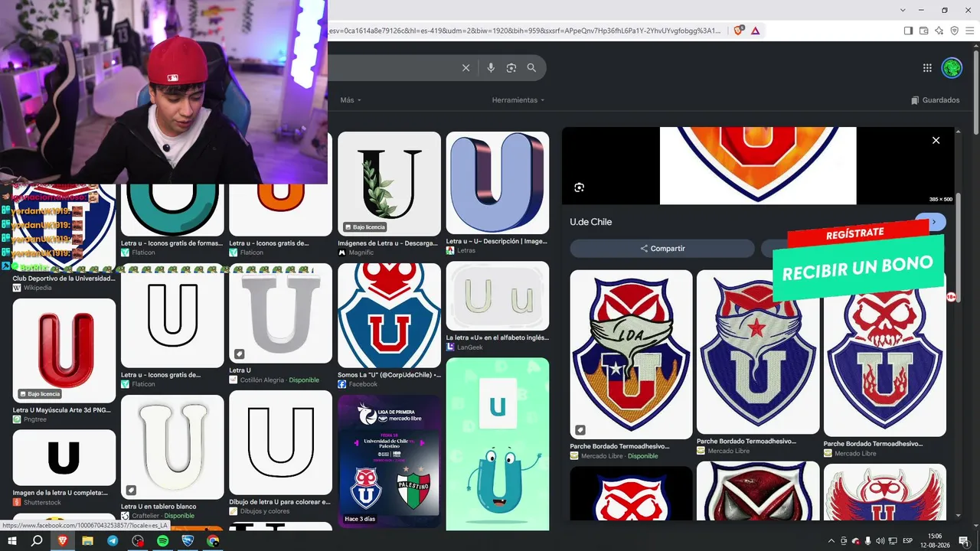The image size is (980, 551).
Task: Open the red star bandana patch image
Action: tap(758, 352)
